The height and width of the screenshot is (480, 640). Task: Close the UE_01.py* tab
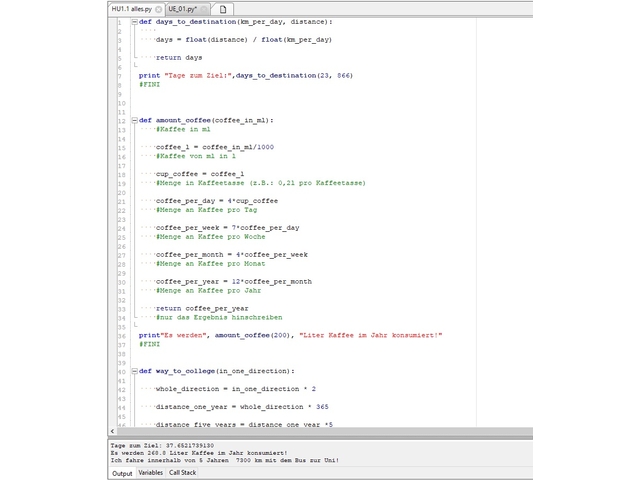point(204,9)
